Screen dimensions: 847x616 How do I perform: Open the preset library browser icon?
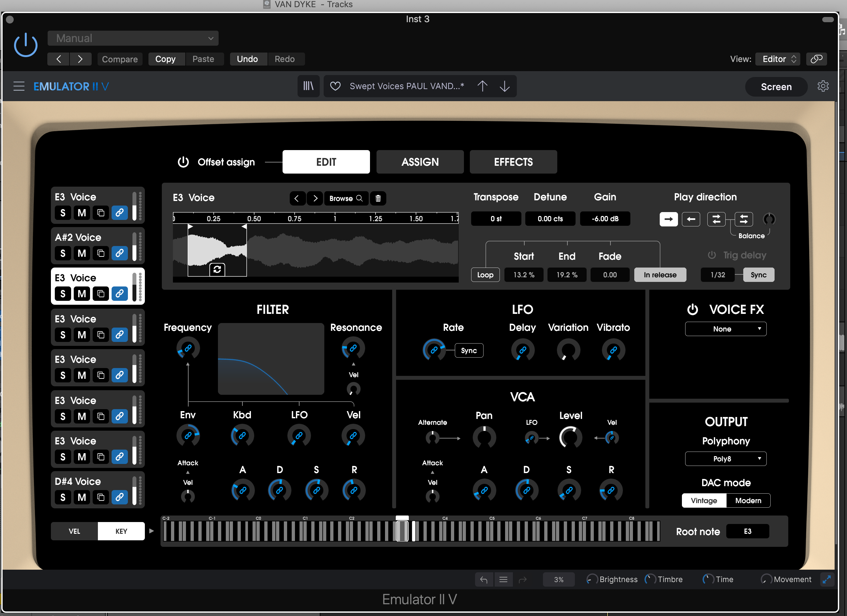click(308, 86)
